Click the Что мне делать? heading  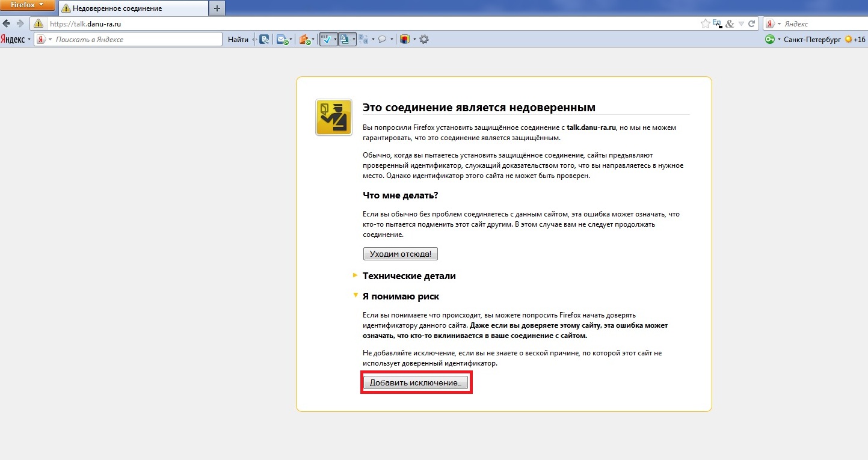tap(401, 195)
